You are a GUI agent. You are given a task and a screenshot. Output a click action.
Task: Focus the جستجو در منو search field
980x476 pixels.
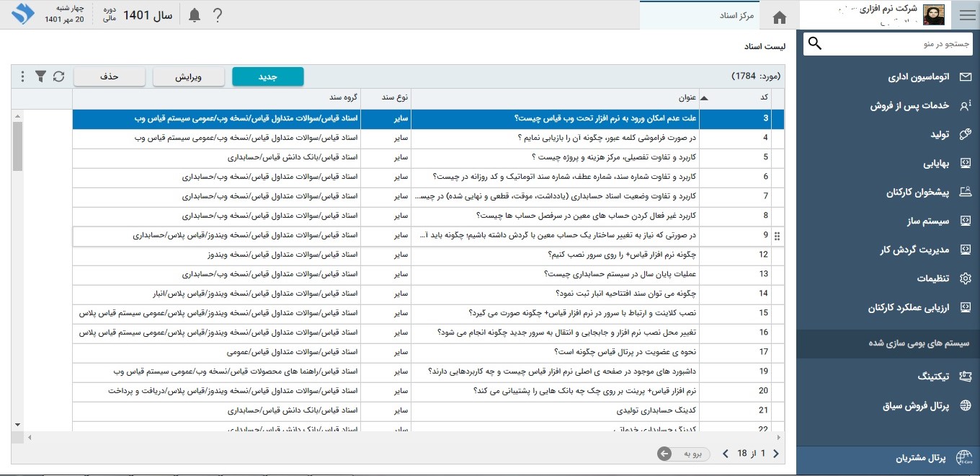click(x=894, y=44)
